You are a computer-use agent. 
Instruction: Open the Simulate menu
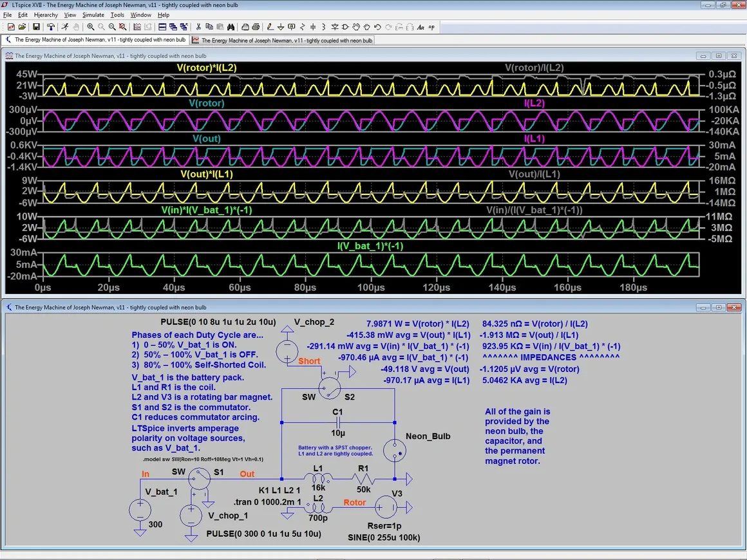pos(93,15)
